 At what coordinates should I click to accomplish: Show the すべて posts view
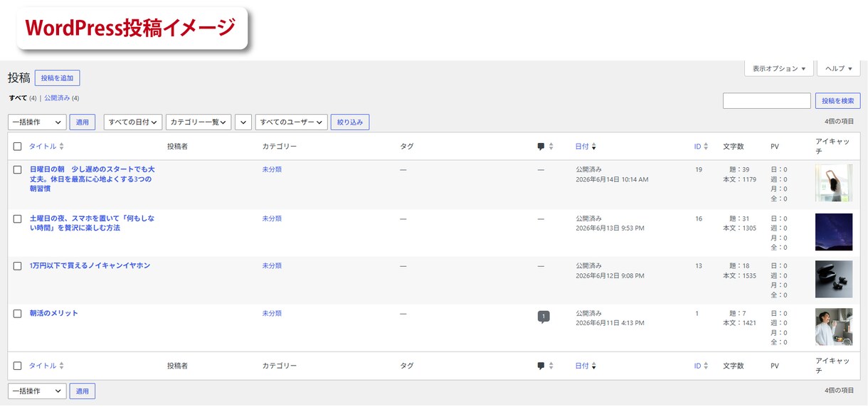(x=18, y=98)
